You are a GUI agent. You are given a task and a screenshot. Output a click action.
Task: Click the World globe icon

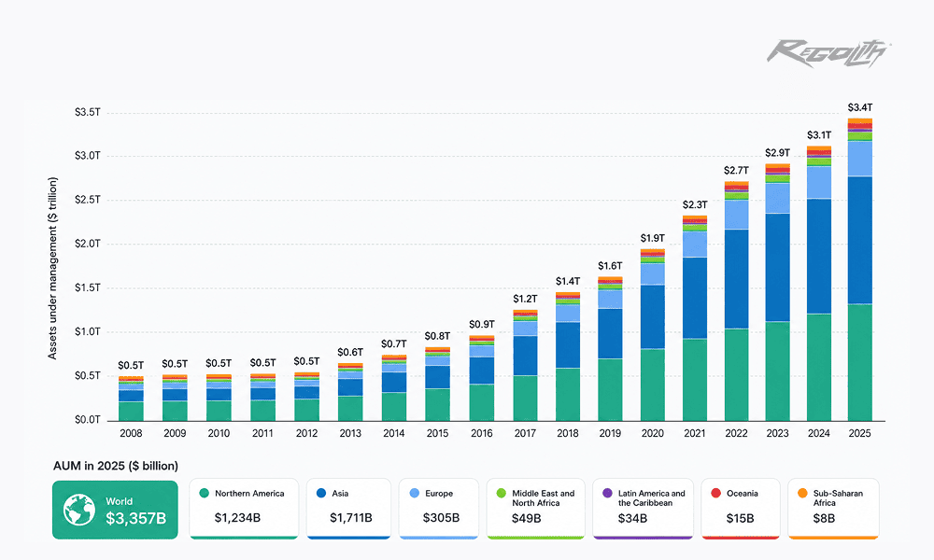pyautogui.click(x=79, y=510)
